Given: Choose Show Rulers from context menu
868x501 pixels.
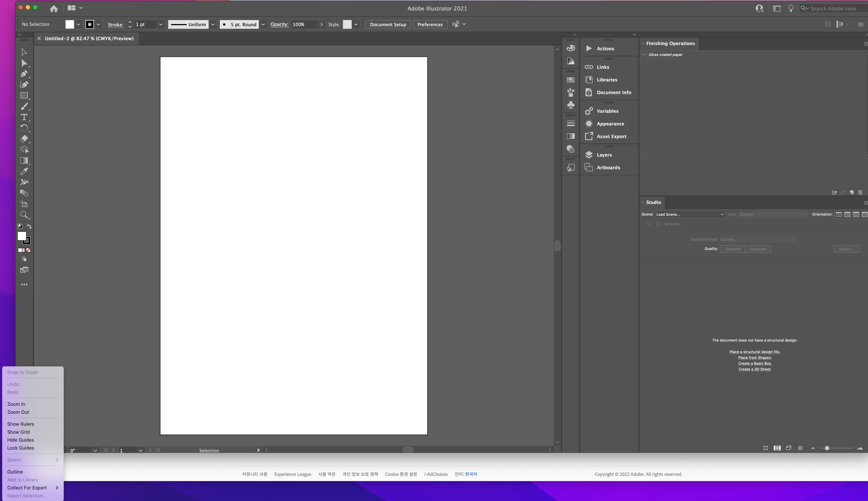Looking at the screenshot, I should 21,424.
